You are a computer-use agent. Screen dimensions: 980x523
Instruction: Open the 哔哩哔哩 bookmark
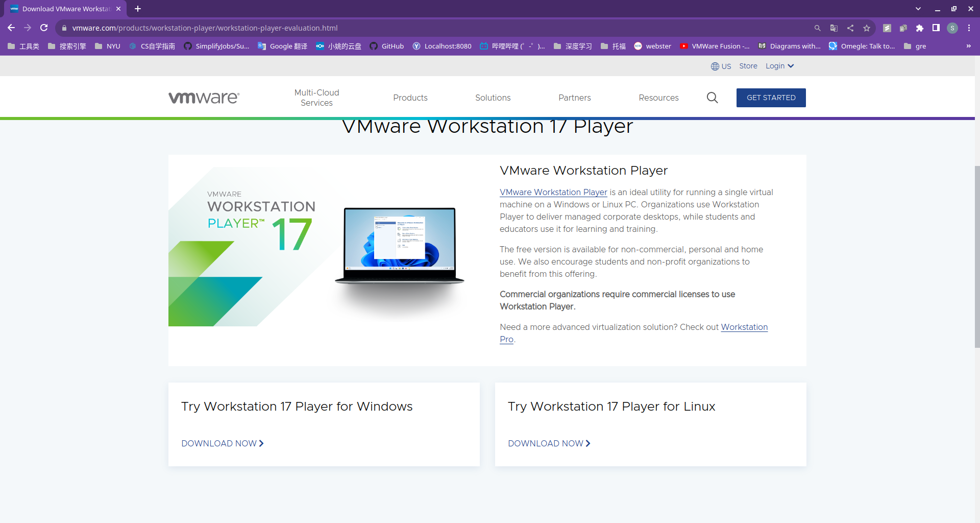(x=512, y=46)
